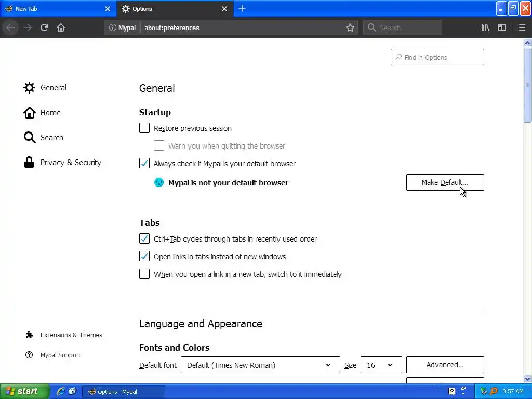Open a new tab with plus
Screen dimensions: 532x399
[242, 8]
